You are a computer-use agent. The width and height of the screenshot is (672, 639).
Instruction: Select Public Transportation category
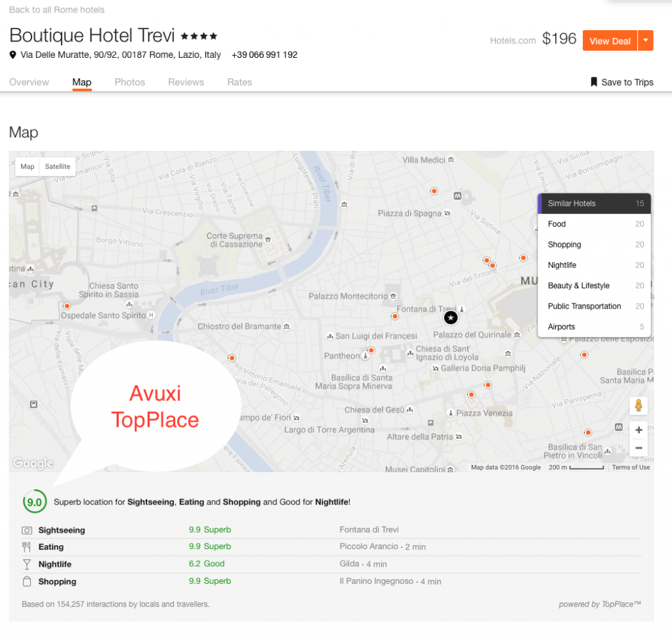[x=595, y=306]
